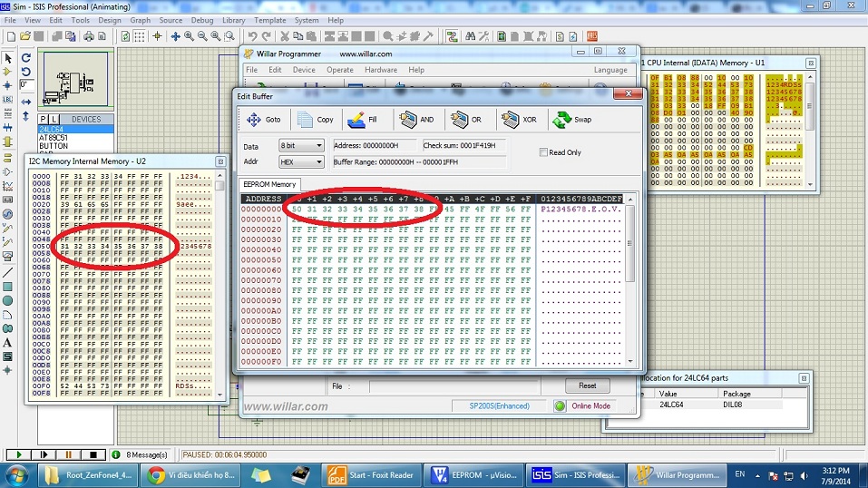Pause the simulation
This screenshot has height=488, width=868.
coord(68,454)
